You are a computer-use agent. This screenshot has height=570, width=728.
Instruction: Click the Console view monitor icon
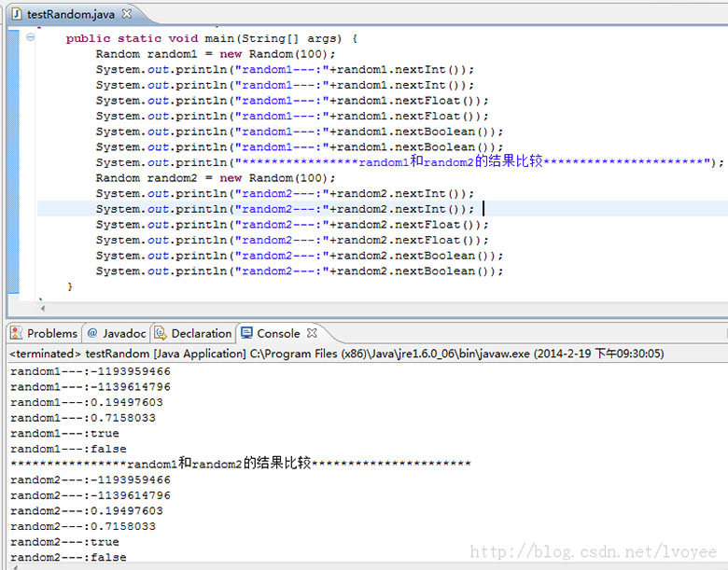pyautogui.click(x=246, y=333)
